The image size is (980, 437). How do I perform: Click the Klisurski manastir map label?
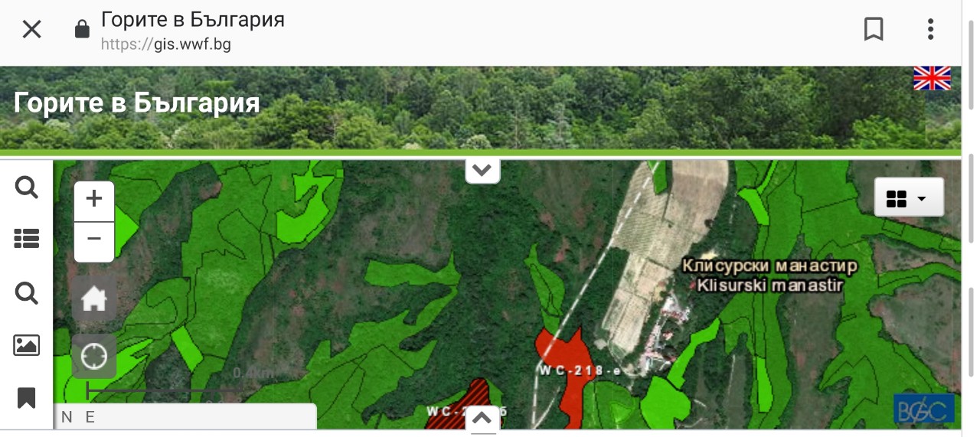769,285
